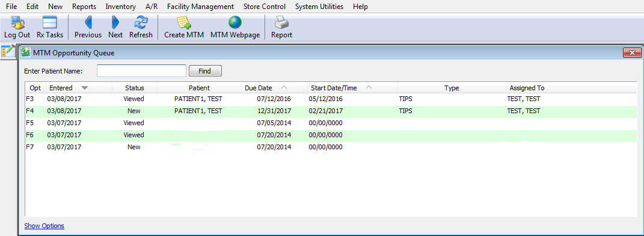
Task: Click Viewed status in row F3
Action: 134,99
